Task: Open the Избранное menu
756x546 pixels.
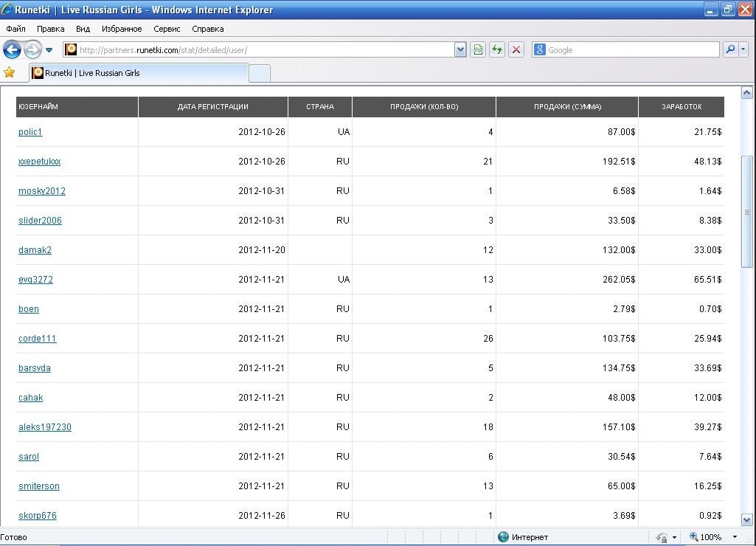Action: 122,29
